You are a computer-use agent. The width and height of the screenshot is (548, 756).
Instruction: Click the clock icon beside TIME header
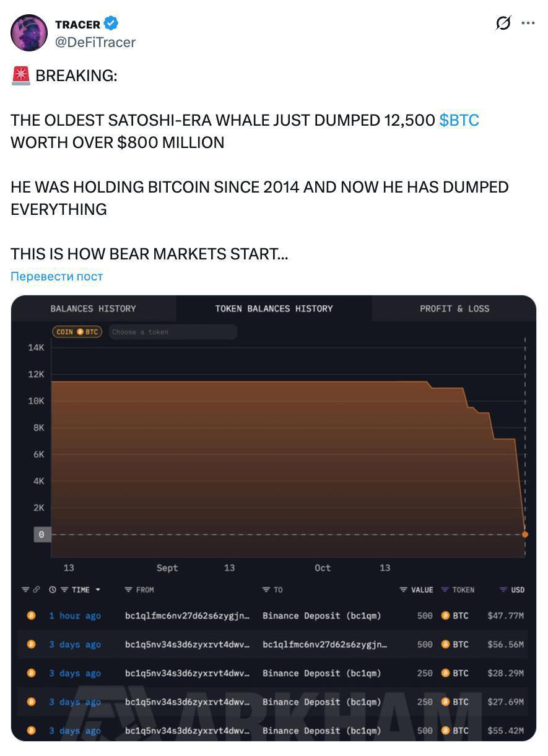[53, 590]
